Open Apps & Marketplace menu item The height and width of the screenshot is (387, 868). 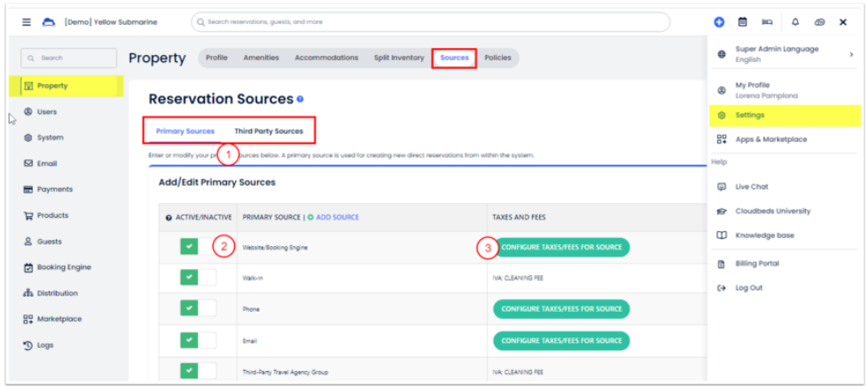[770, 140]
